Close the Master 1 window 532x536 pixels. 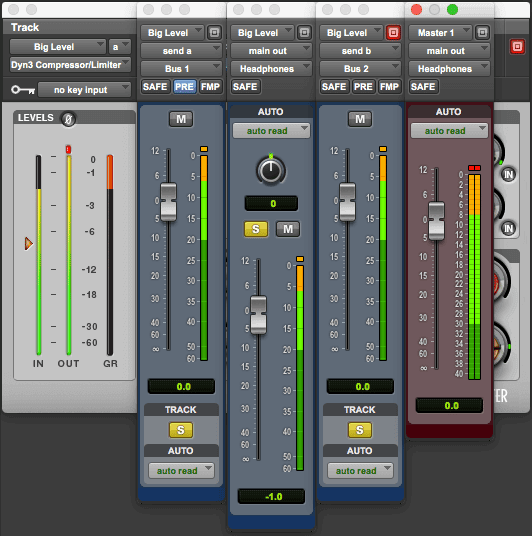coord(416,9)
